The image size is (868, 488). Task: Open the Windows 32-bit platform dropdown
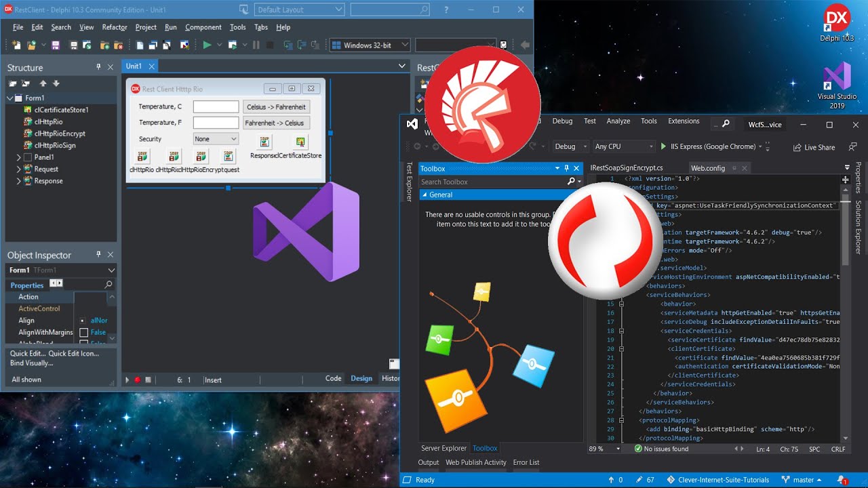[x=370, y=45]
